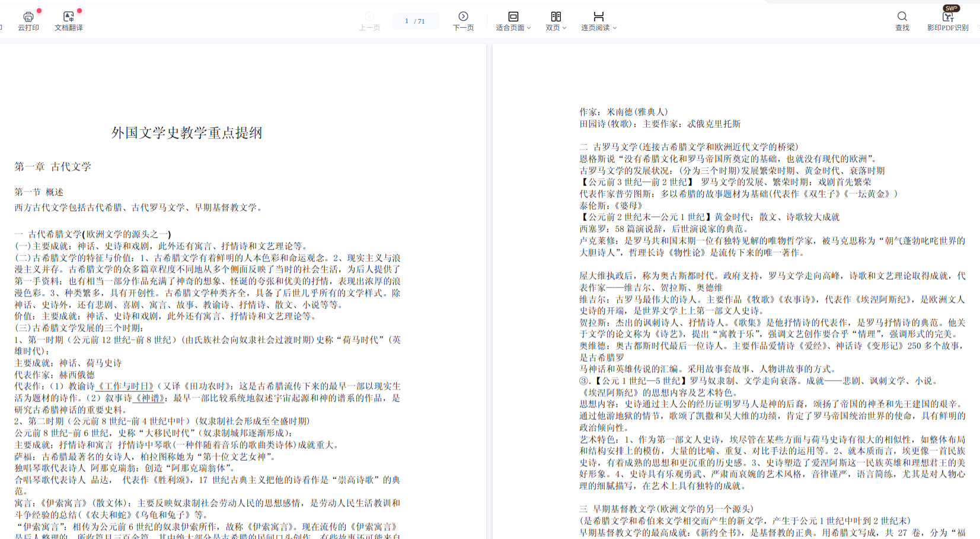Expand the 适合页面 dropdown arrow
Viewport: 980px width, 539px height.
click(529, 28)
